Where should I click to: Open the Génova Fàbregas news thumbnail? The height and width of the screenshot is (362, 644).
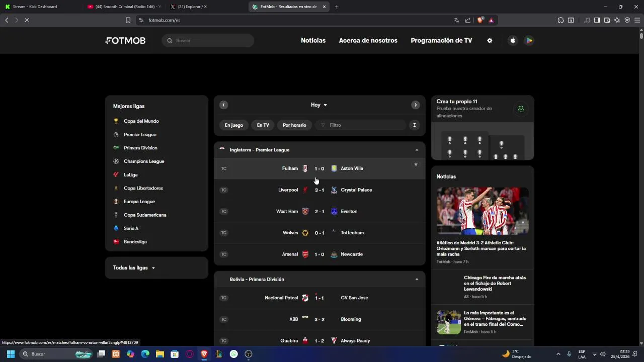[x=449, y=322]
